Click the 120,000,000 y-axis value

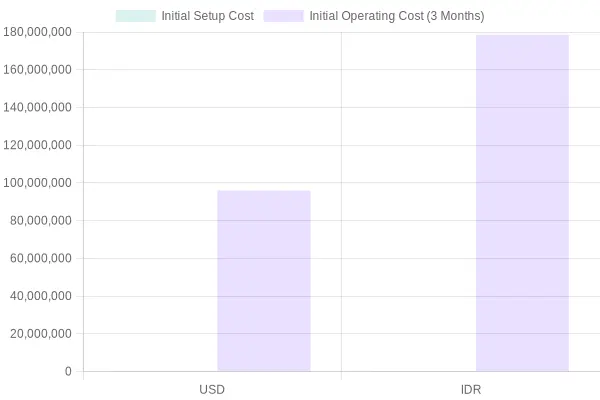[x=38, y=145]
